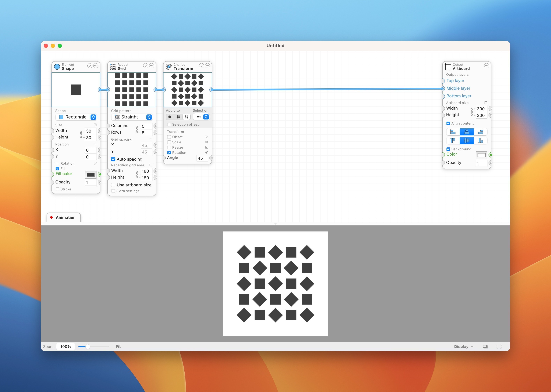Uncheck the Rotation checkbox in Transform
The width and height of the screenshot is (551, 392).
(169, 153)
